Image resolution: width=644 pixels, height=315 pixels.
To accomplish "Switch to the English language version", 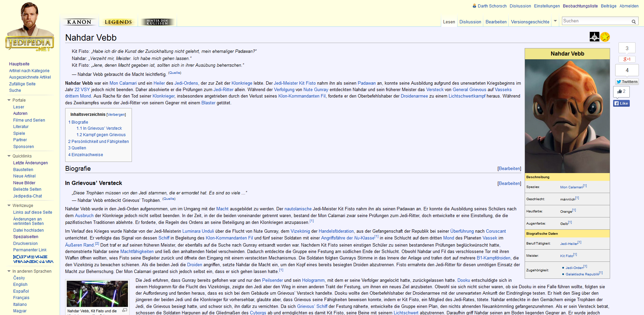I will coord(20,285).
